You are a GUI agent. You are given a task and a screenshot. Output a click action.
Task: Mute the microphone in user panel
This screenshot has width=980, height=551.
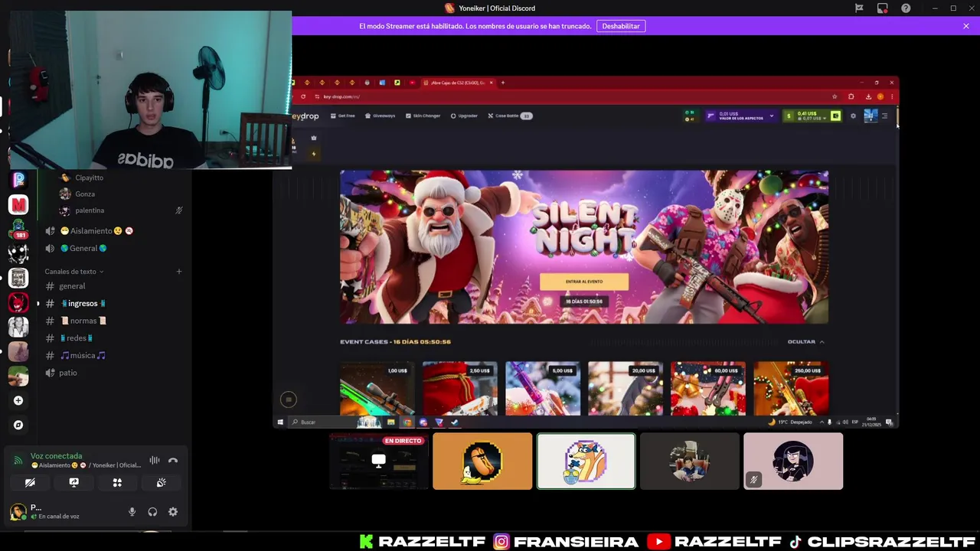click(x=132, y=512)
